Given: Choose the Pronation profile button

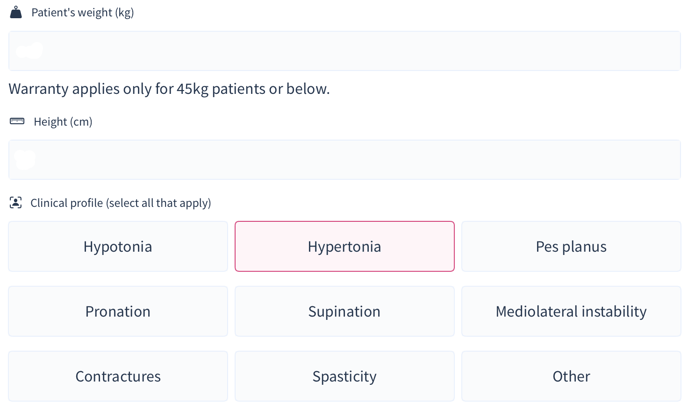Looking at the screenshot, I should coord(118,311).
